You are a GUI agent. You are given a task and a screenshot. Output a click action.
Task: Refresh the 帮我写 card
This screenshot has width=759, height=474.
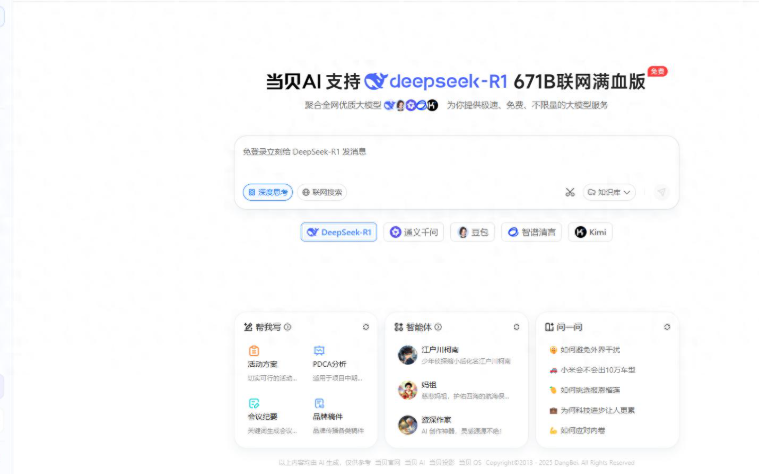[366, 327]
